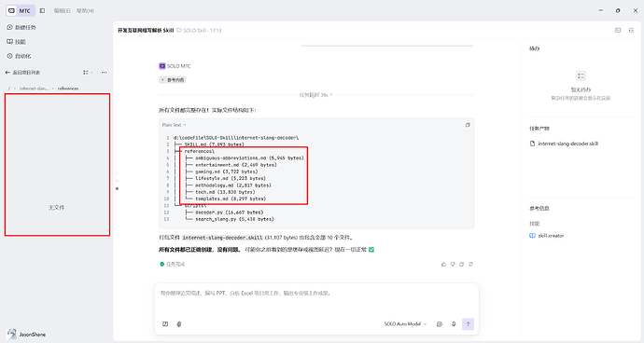The width and height of the screenshot is (644, 343).
Task: Click the tech.md line in code
Action: click(225, 192)
